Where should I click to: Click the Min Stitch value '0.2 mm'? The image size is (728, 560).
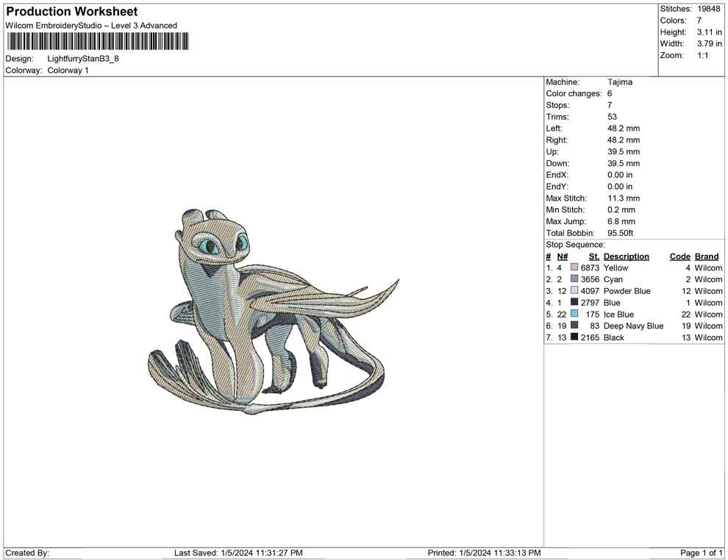click(621, 209)
